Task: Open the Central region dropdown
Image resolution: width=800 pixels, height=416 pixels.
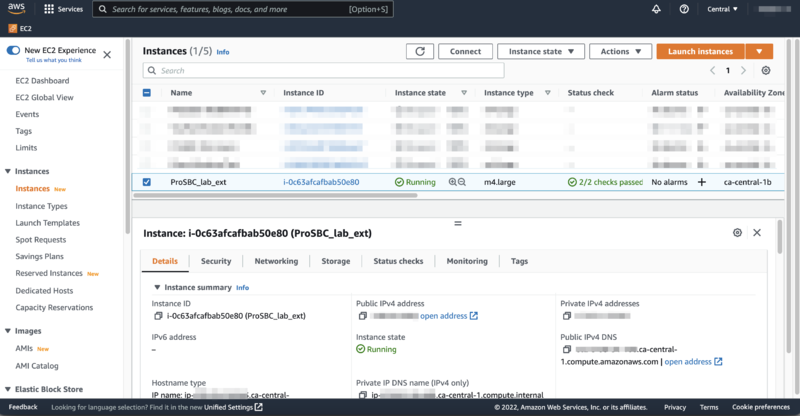Action: (722, 9)
